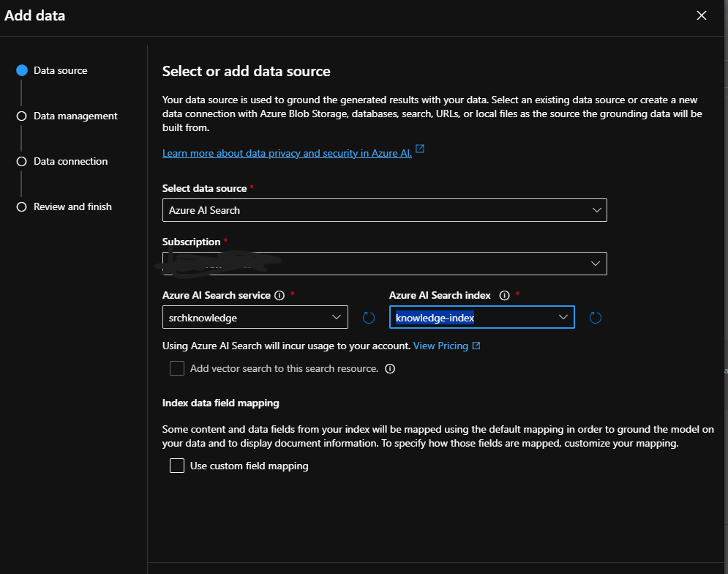The width and height of the screenshot is (728, 574).
Task: Show info for Azure AI Search index
Action: coord(504,295)
